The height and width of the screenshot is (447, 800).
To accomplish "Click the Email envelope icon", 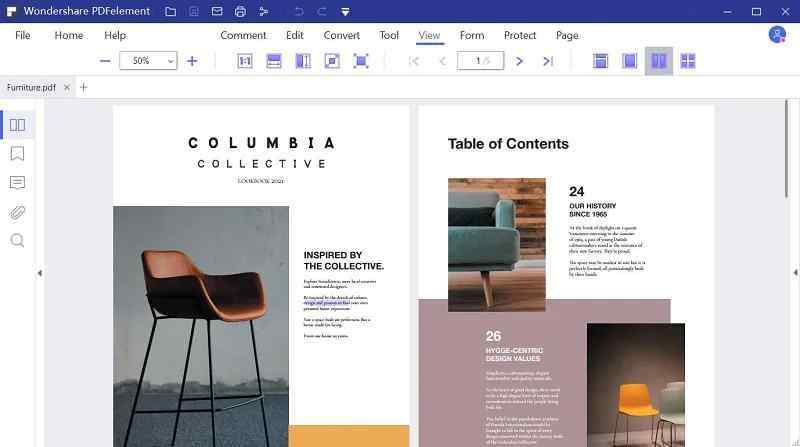I will [217, 11].
